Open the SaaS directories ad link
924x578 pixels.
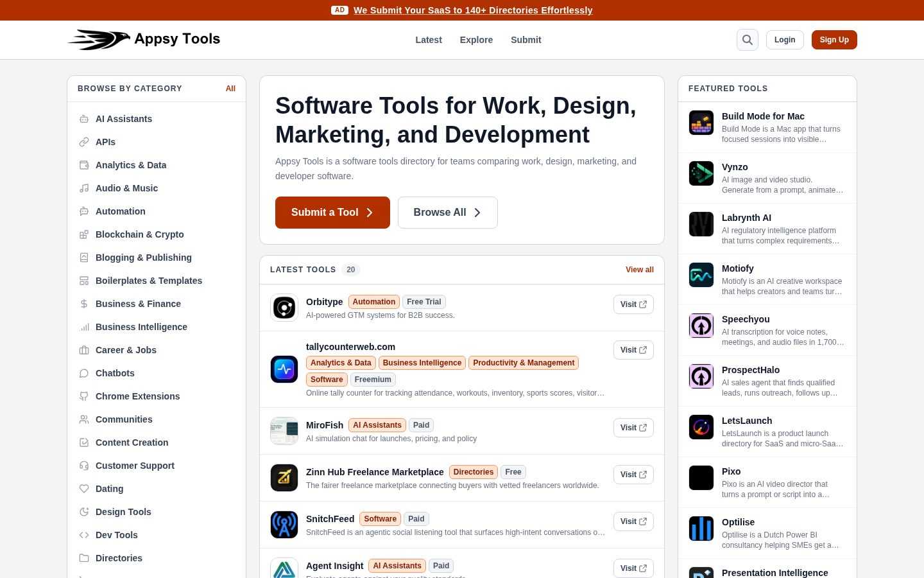[x=473, y=10]
